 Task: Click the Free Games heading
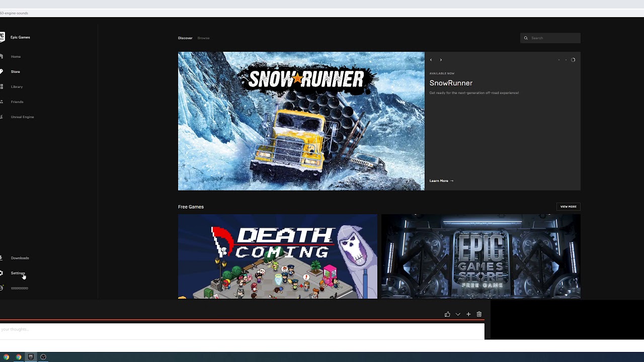[191, 207]
